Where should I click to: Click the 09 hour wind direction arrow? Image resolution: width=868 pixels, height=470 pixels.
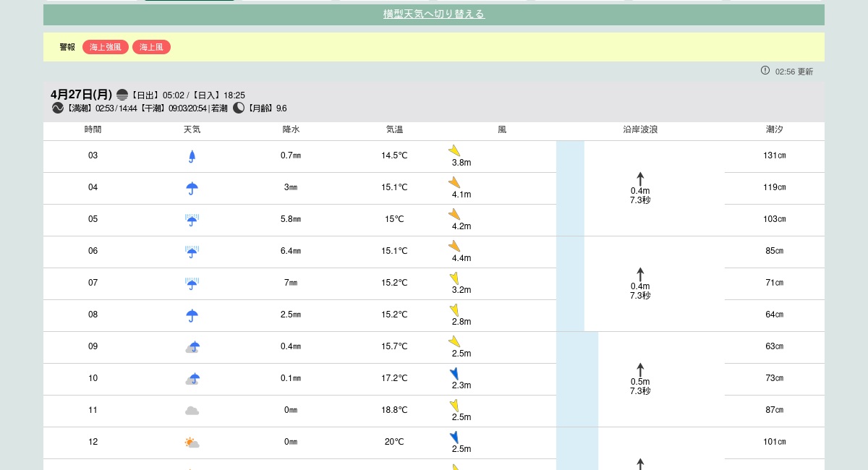click(x=454, y=341)
